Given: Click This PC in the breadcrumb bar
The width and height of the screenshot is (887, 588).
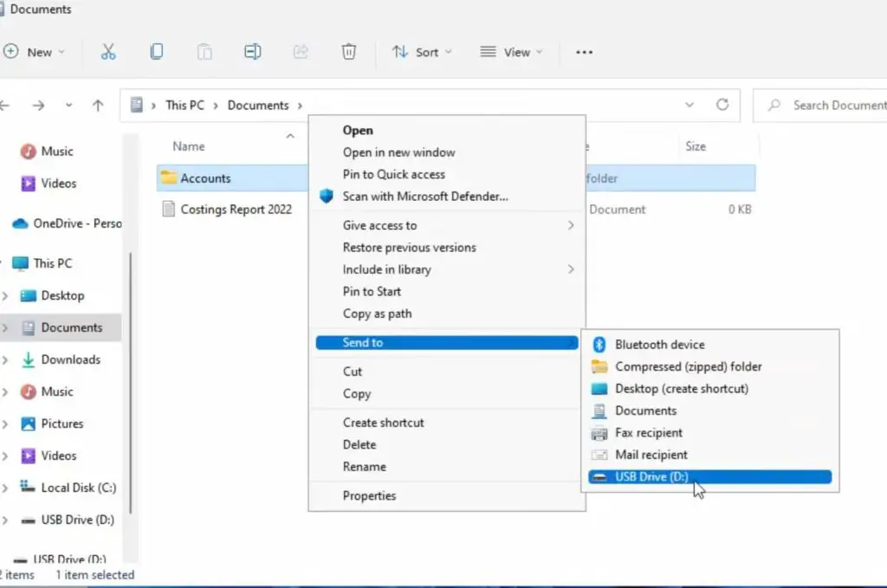Looking at the screenshot, I should [185, 105].
